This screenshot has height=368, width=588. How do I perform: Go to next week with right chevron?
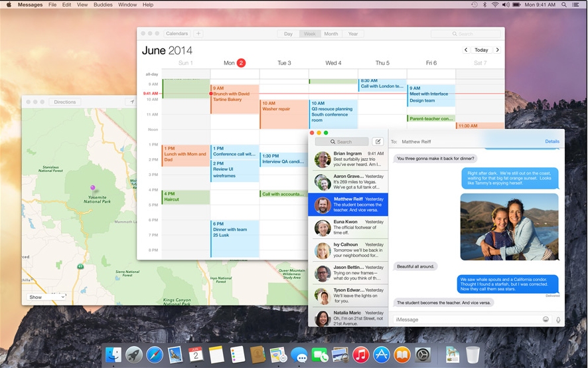click(x=497, y=50)
